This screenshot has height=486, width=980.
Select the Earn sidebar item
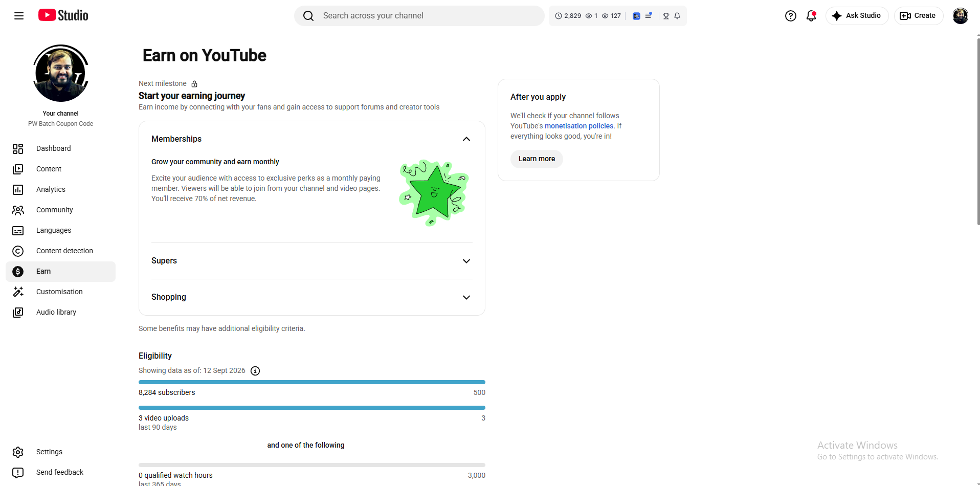click(x=60, y=271)
